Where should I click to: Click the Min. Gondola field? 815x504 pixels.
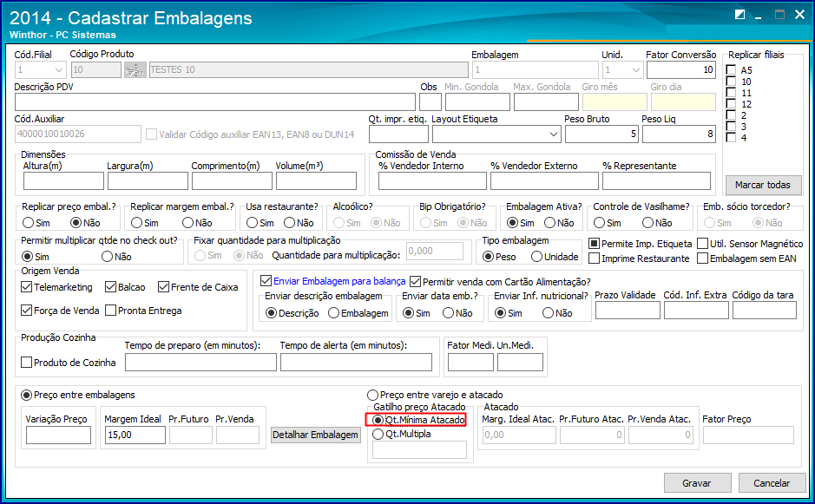coord(477,101)
